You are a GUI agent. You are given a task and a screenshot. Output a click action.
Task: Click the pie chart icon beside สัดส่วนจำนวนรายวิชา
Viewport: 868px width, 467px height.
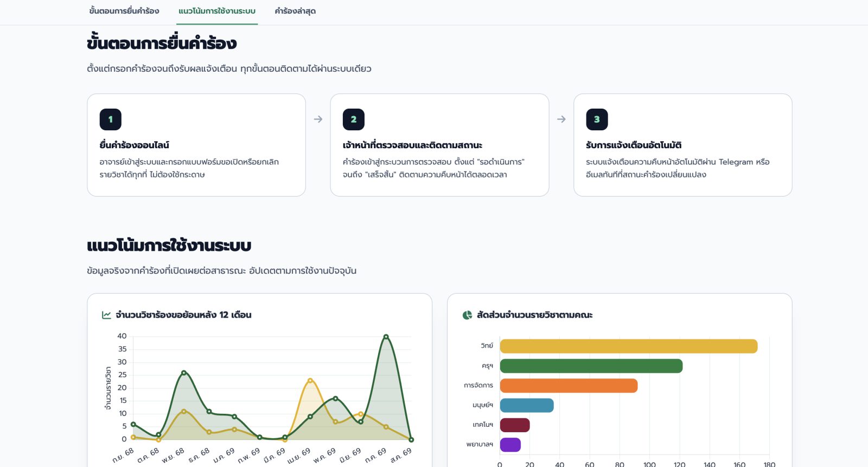(x=467, y=315)
